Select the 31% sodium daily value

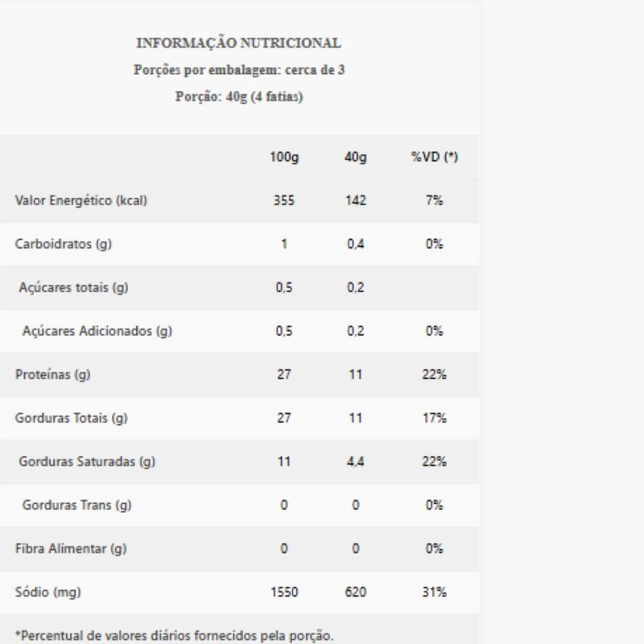coord(434,592)
